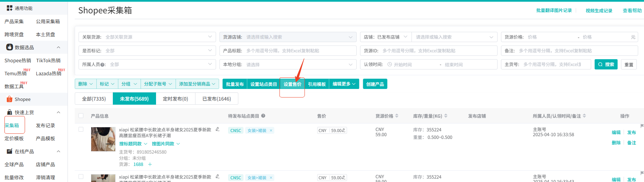Image resolution: width=644 pixels, height=182 pixels.
Task: Remove 女装>裙装 tag in second product row
Action: coord(271,178)
